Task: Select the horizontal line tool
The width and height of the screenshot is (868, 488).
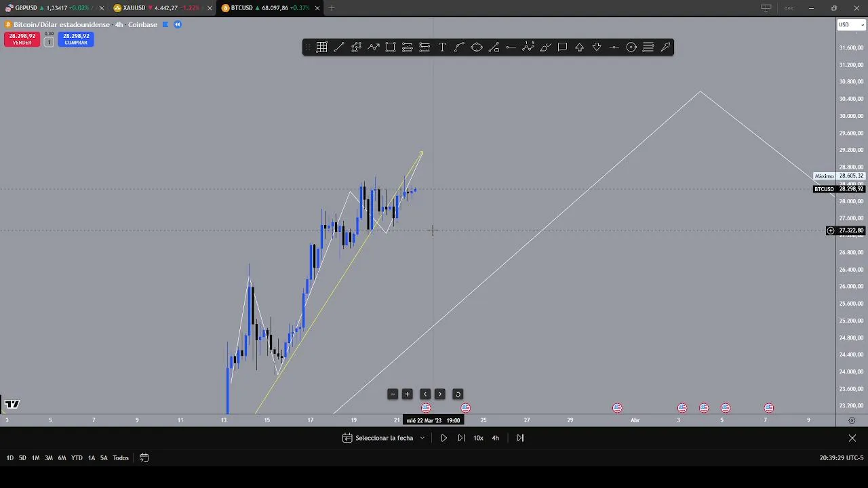Action: pos(511,47)
